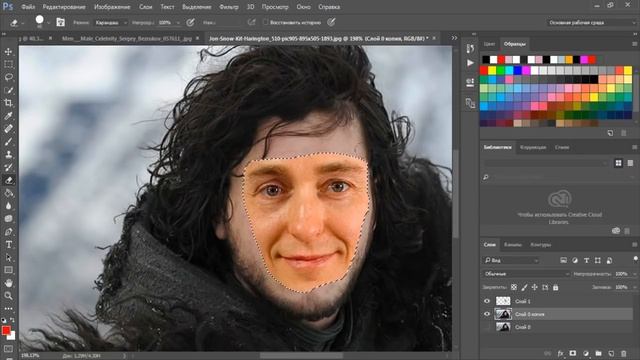
Task: Open the History panel icon
Action: tap(470, 49)
